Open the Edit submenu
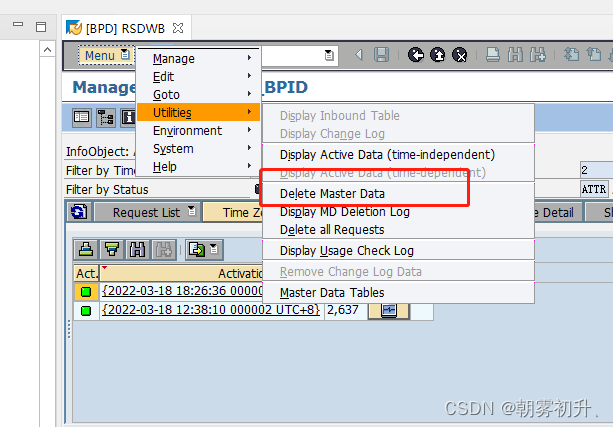Image resolution: width=613 pixels, height=427 pixels. [x=198, y=76]
